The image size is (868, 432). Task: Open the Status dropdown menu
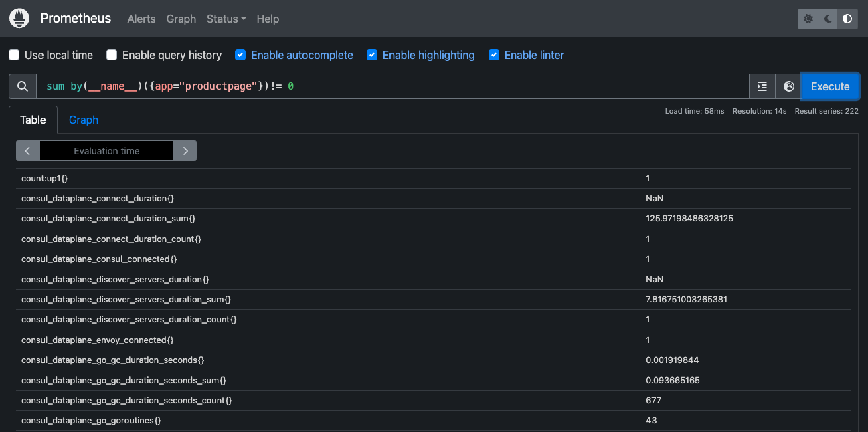coord(226,19)
